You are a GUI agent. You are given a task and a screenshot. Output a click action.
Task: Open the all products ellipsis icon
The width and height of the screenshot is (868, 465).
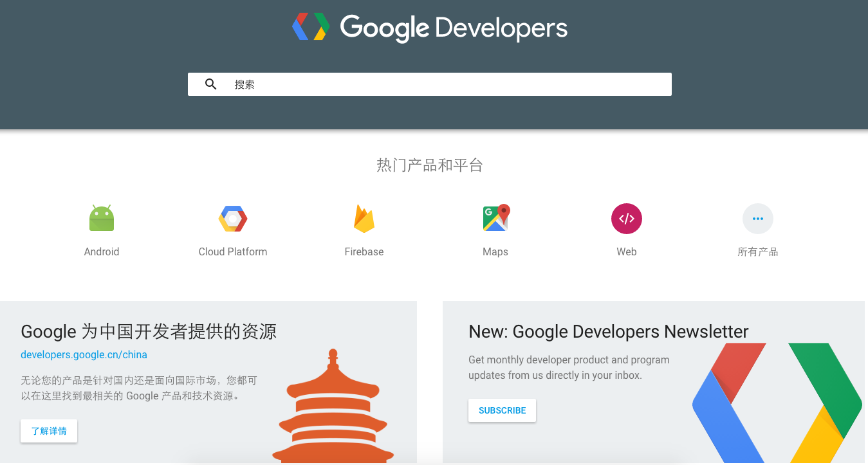click(758, 219)
